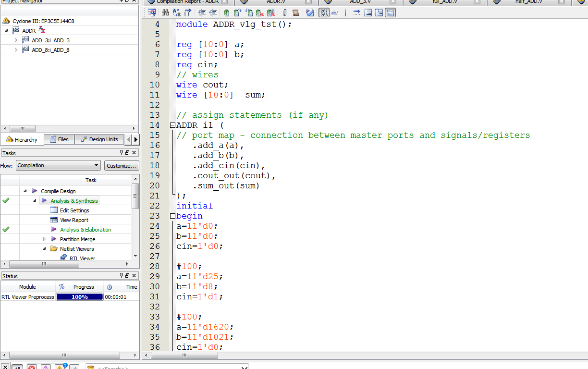The height and width of the screenshot is (369, 588).
Task: Click the RTL Viewer Preprocess progress bar
Action: [80, 297]
